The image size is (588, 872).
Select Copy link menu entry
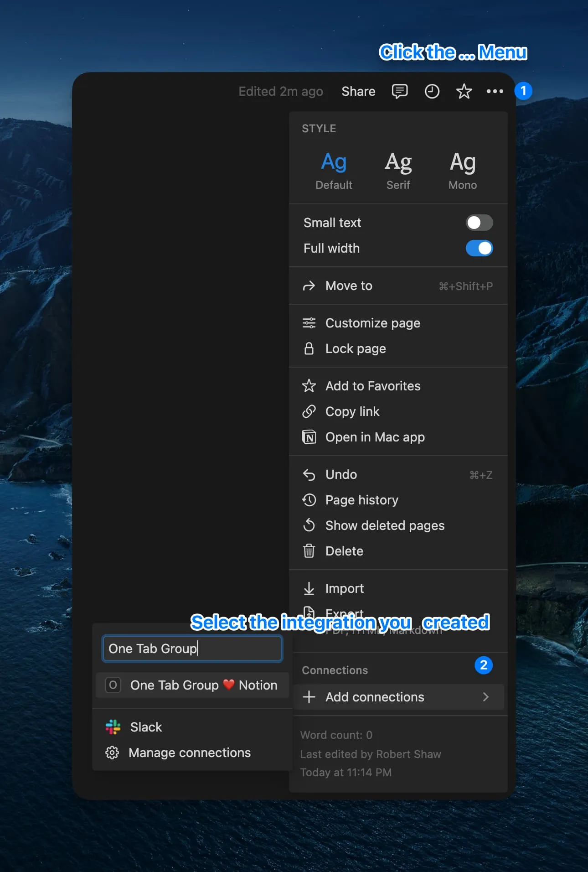tap(352, 411)
